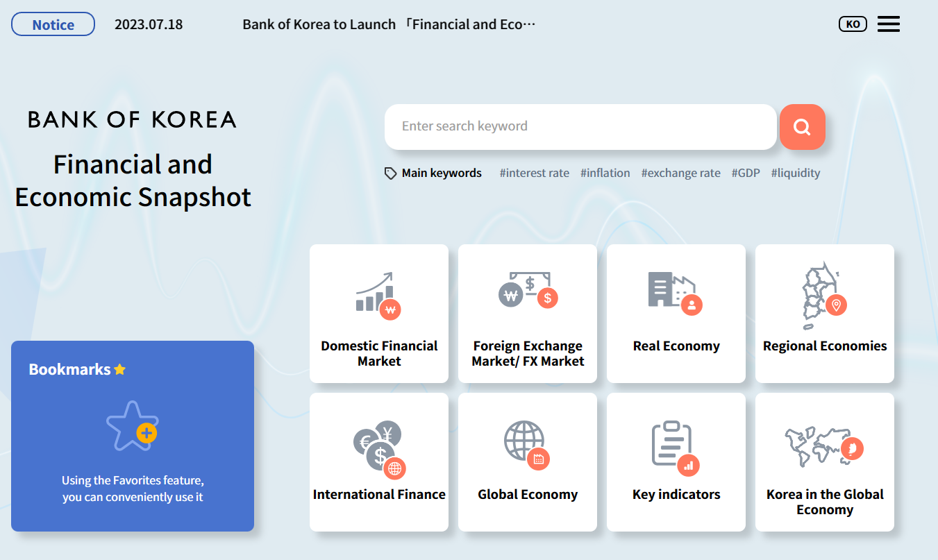Click the tag icon before Main keywords
The height and width of the screenshot is (560, 938).
click(391, 173)
